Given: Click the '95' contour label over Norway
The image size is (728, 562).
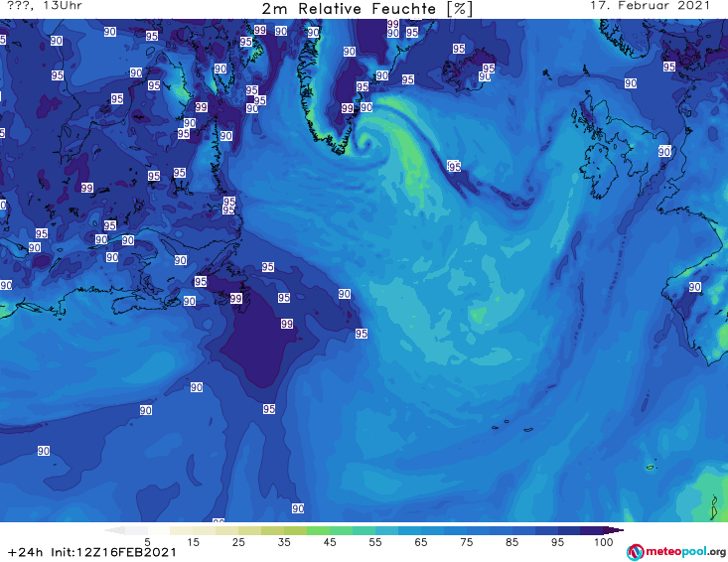Looking at the screenshot, I should 669,67.
